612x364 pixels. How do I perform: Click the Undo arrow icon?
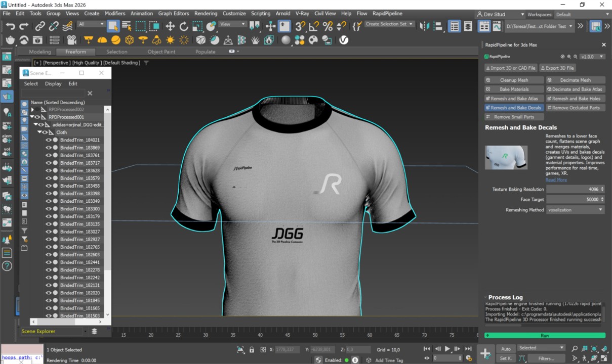[10, 26]
